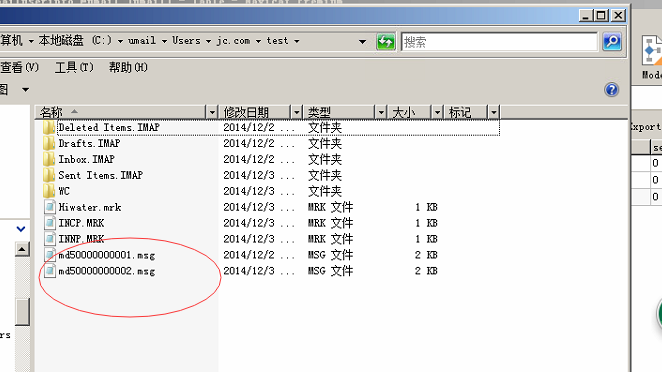Select the Hiwater.mrk file name

tap(90, 207)
